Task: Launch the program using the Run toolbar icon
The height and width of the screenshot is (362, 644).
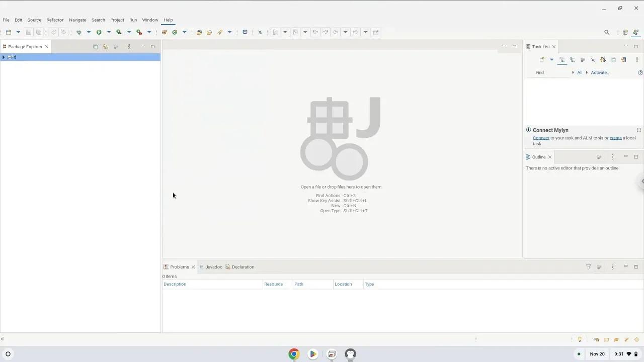Action: [x=99, y=32]
